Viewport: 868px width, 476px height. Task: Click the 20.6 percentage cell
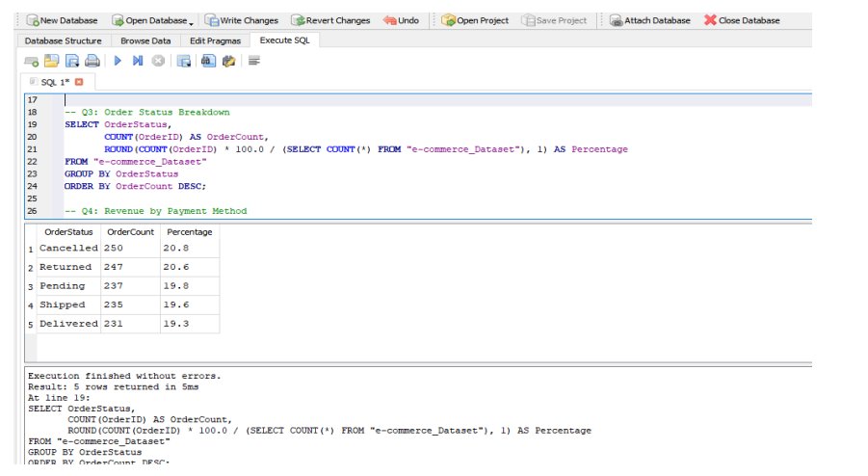click(x=190, y=267)
